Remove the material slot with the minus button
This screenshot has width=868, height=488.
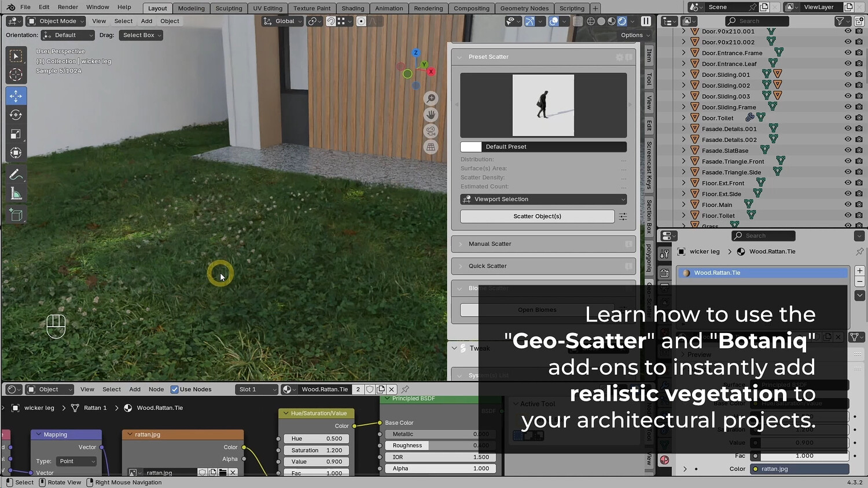[859, 281]
